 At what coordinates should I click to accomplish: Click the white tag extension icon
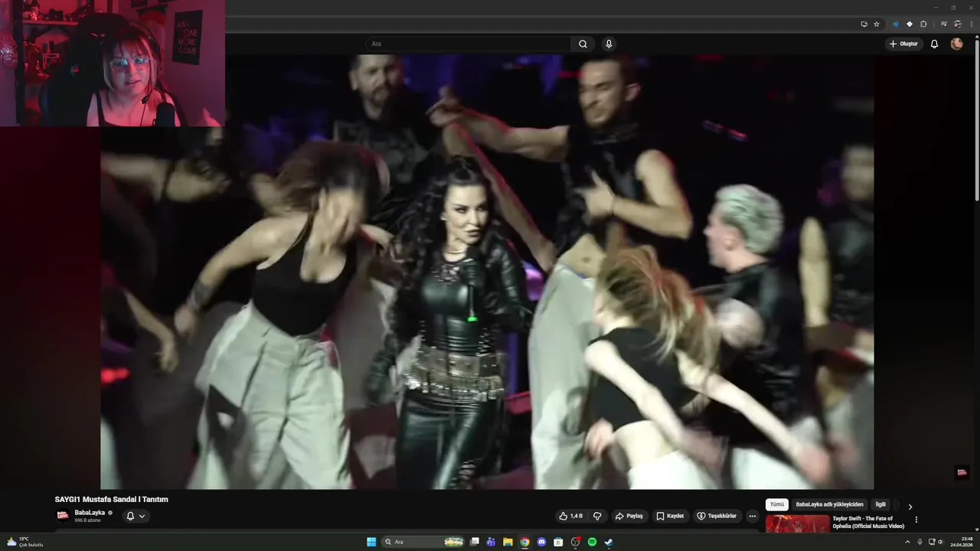click(x=910, y=24)
